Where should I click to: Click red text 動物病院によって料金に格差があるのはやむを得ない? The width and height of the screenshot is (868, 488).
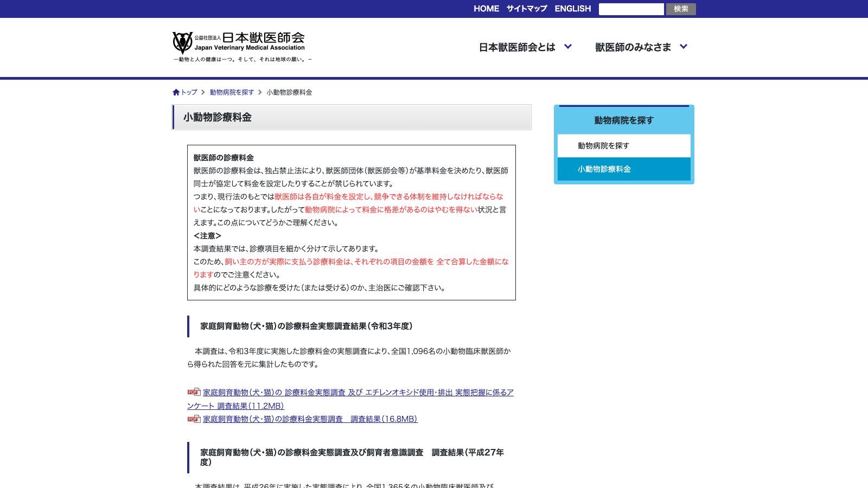tap(391, 210)
